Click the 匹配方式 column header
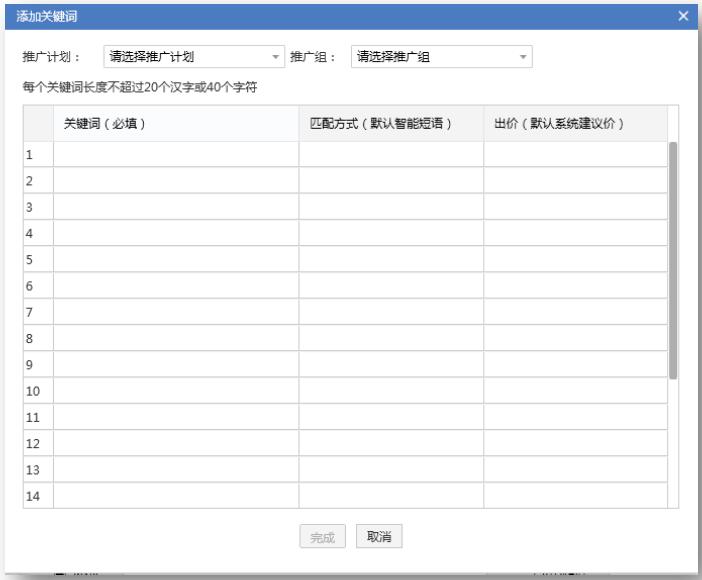Image resolution: width=702 pixels, height=580 pixels. pyautogui.click(x=391, y=123)
